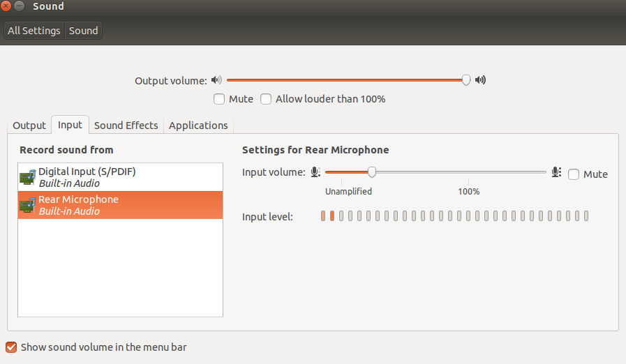
Task: Switch to the Output tab
Action: (29, 126)
